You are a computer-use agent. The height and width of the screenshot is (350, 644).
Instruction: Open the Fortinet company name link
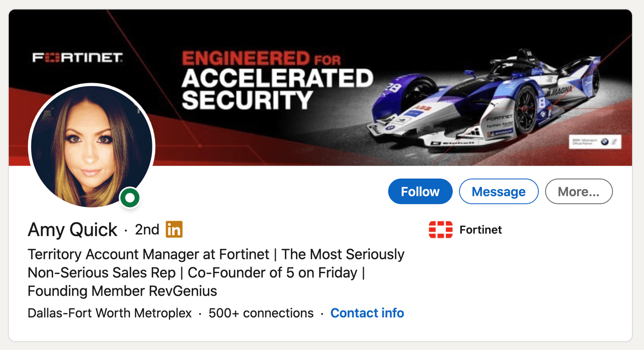480,230
